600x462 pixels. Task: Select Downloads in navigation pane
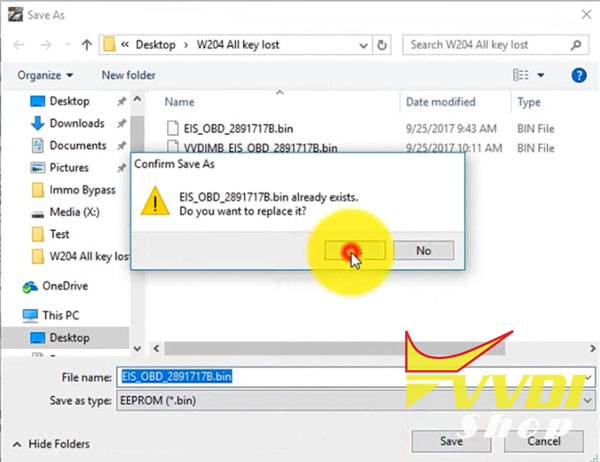coord(77,123)
